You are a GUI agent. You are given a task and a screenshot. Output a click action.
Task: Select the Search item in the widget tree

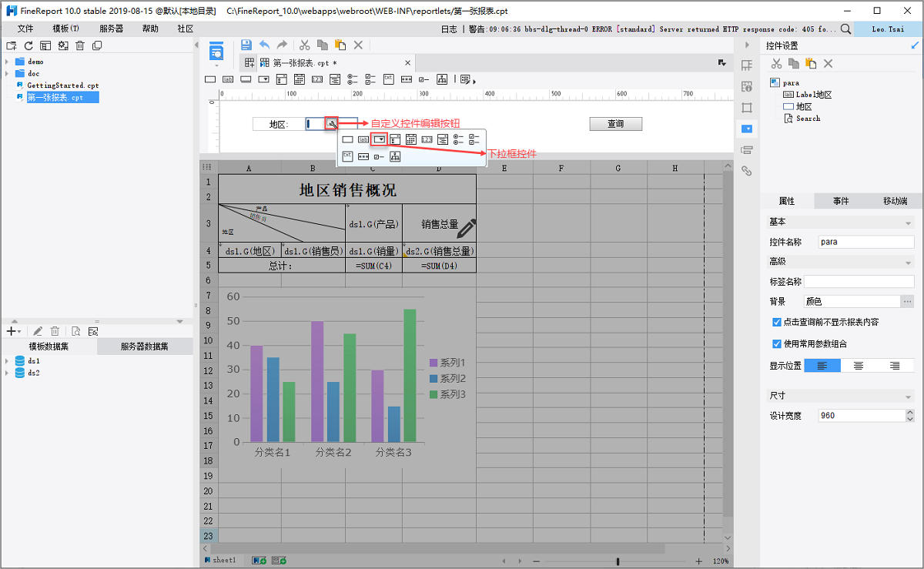pyautogui.click(x=808, y=119)
